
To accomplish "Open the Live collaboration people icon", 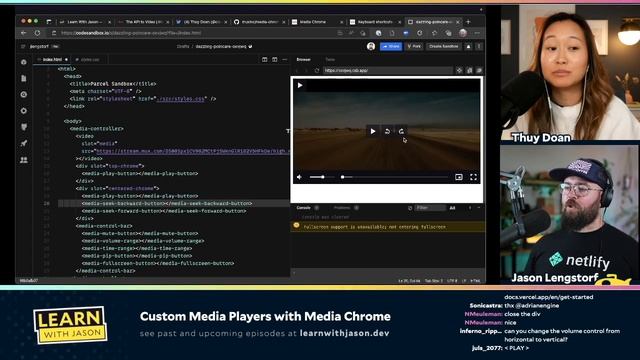I will coord(24,160).
